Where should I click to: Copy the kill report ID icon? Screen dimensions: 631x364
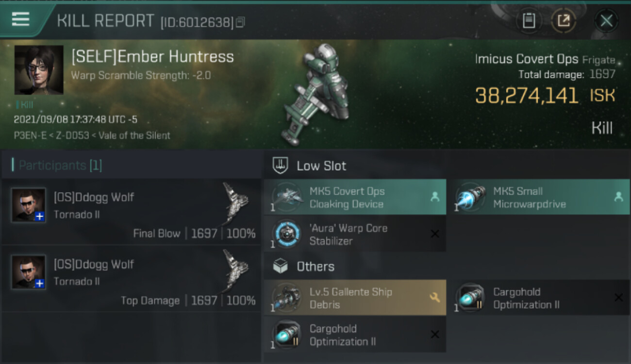click(x=240, y=22)
